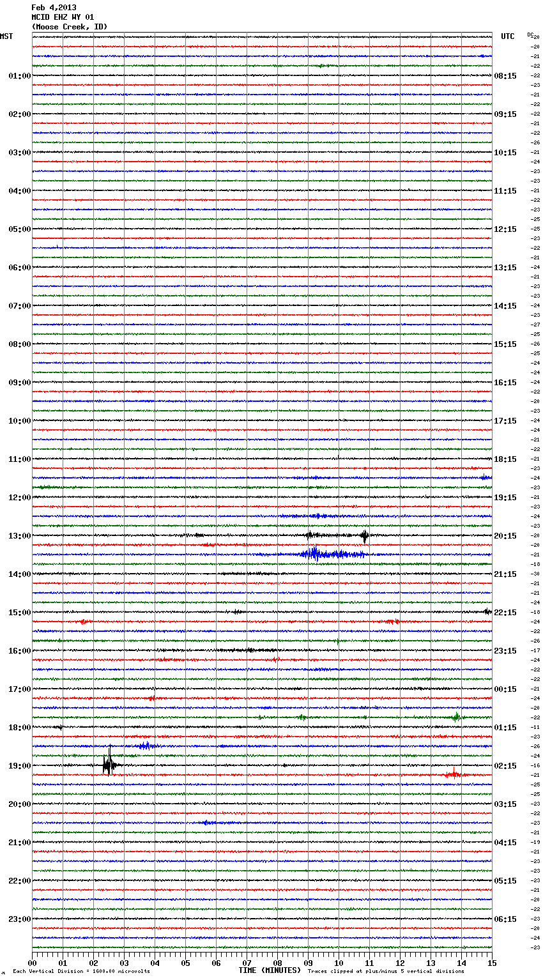Select the 23:00 MST time label
Viewport: 543px width, 980px height.
coord(19,919)
